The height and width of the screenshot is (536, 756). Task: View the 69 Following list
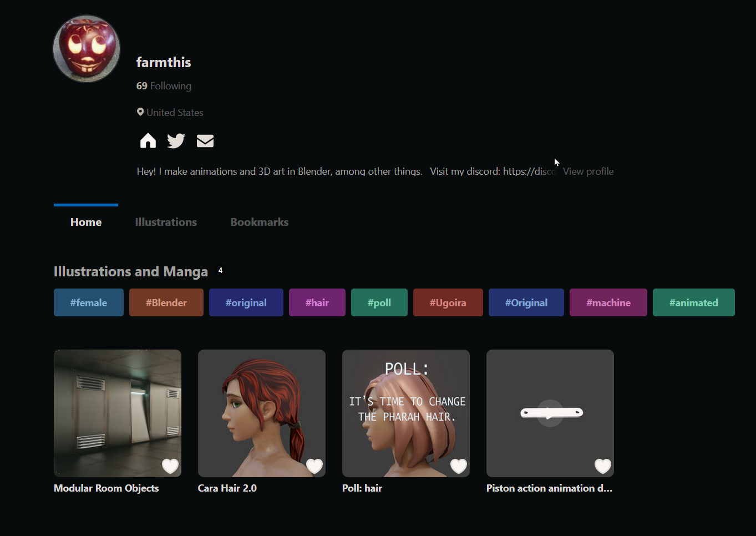[164, 86]
